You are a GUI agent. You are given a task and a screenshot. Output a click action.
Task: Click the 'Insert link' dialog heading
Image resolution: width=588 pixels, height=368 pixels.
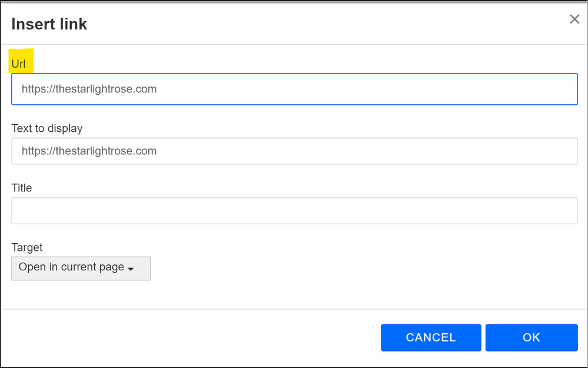pos(49,24)
